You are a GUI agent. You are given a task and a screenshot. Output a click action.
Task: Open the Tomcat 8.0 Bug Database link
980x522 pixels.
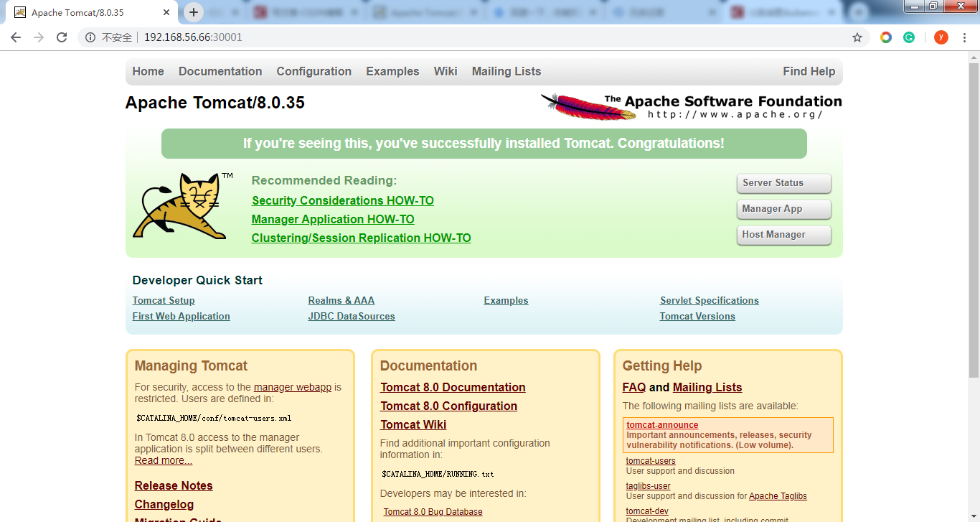433,512
